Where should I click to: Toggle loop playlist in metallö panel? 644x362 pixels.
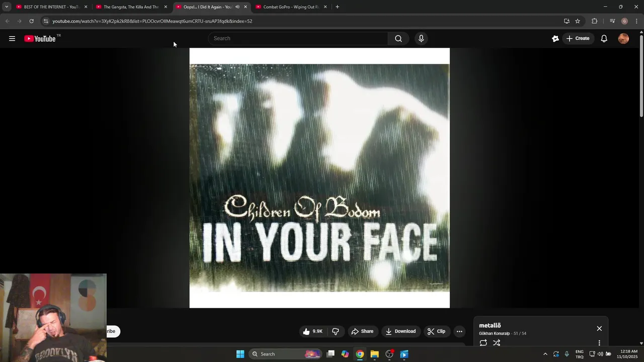[x=483, y=343]
